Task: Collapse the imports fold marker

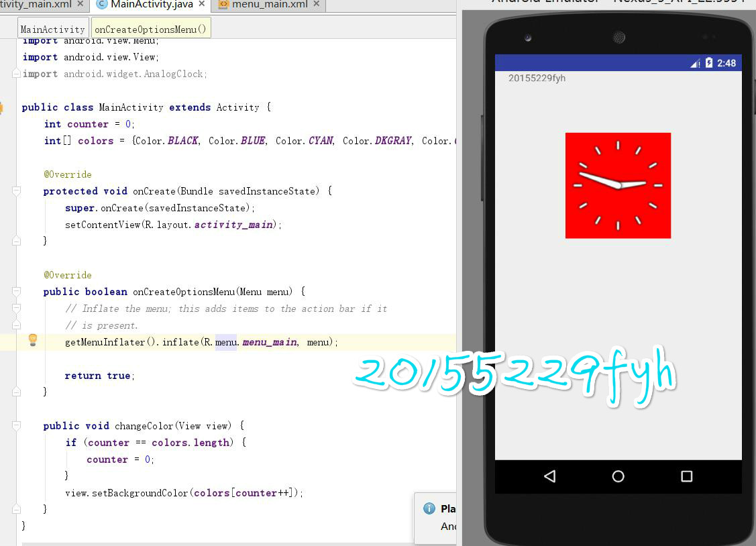Action: point(16,73)
